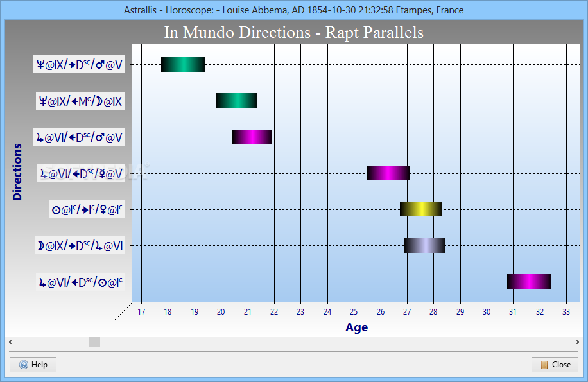Click age 31 on the axis

(513, 312)
